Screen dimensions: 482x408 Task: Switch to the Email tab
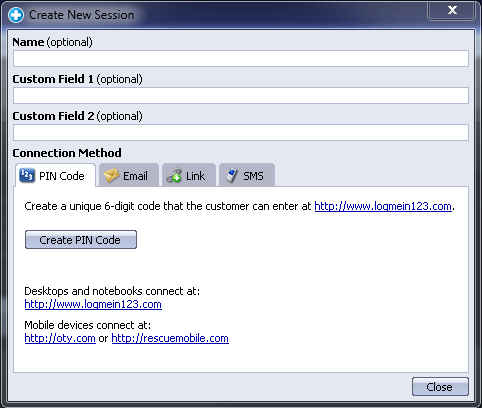129,175
